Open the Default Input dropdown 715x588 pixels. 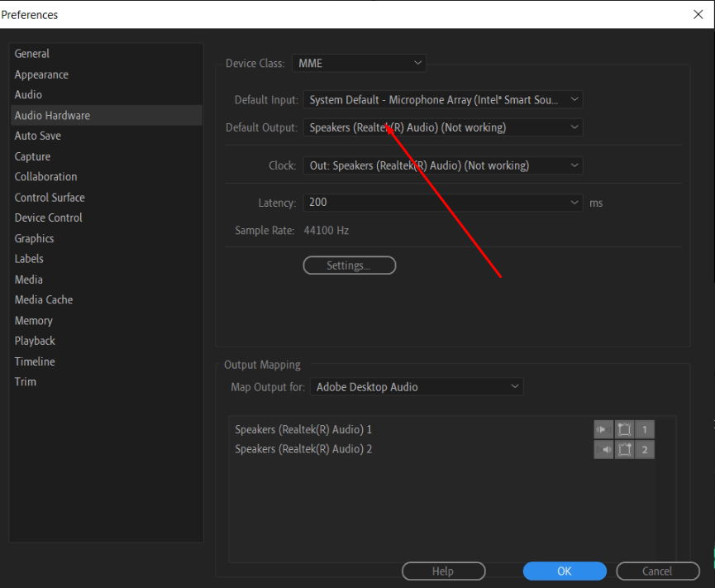point(443,100)
